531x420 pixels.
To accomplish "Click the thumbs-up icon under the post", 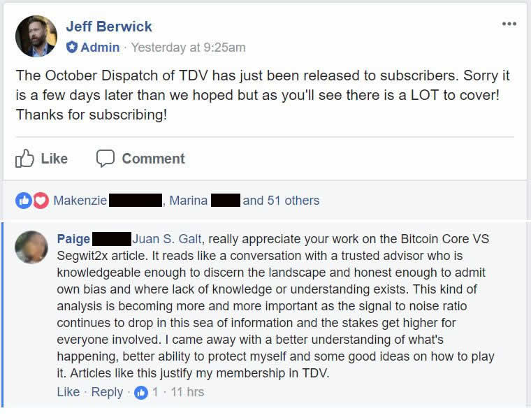I will tap(25, 159).
